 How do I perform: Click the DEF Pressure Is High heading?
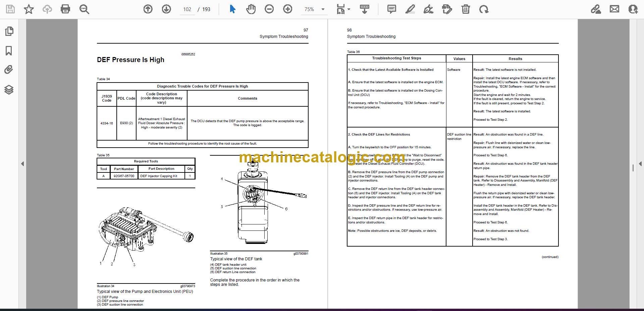pos(130,60)
